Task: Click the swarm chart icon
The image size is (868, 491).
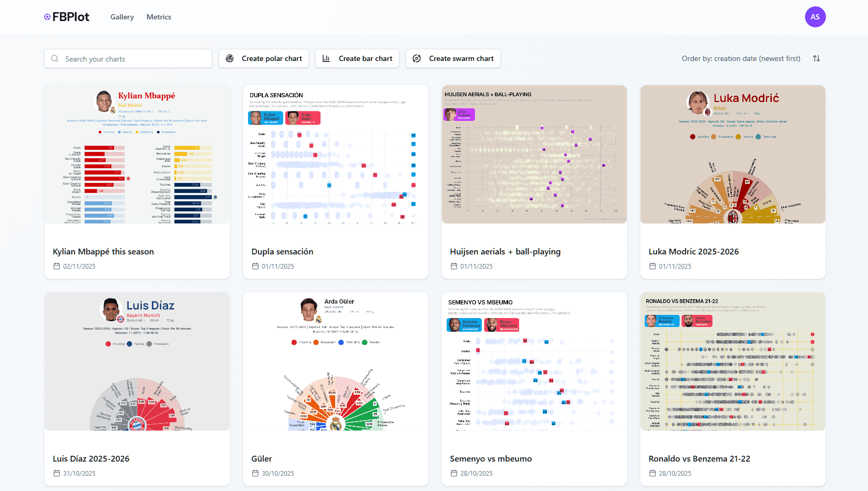Action: pos(417,58)
